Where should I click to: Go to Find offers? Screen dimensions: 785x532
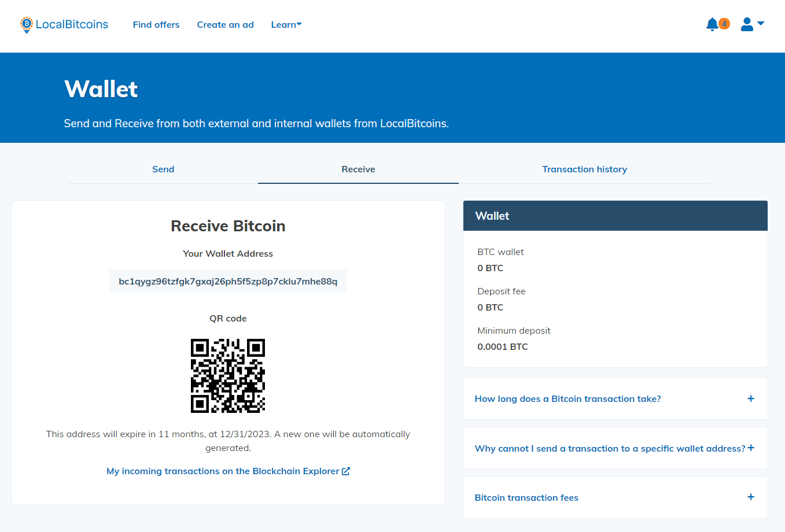[x=156, y=25]
